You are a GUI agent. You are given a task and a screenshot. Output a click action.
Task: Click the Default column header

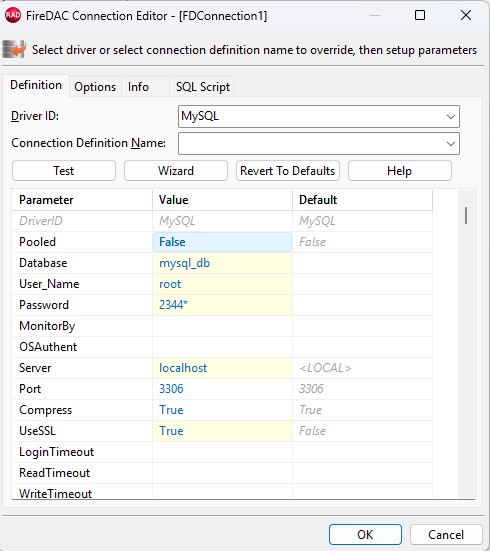(x=362, y=200)
